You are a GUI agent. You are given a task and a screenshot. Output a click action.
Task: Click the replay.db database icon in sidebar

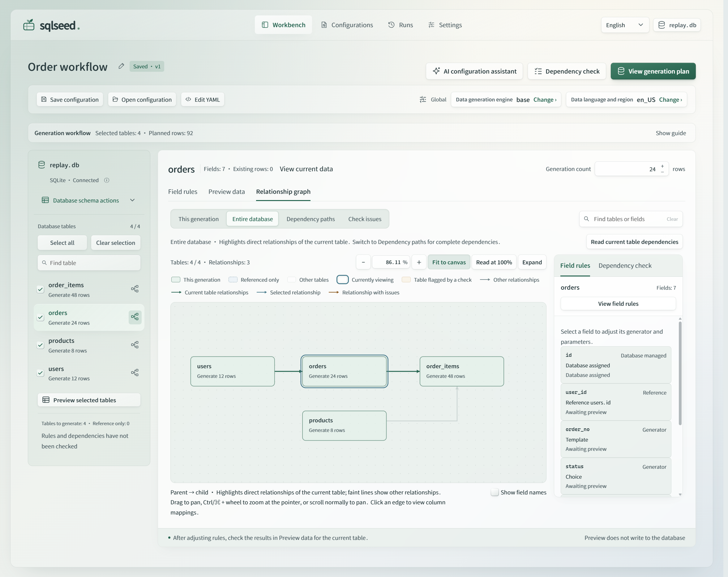pos(41,165)
